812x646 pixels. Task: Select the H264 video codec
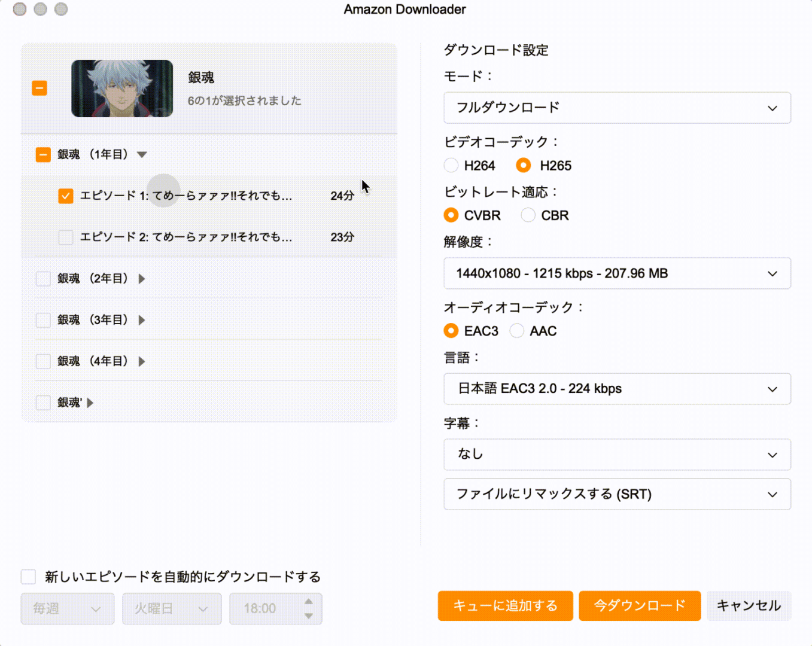click(x=451, y=165)
